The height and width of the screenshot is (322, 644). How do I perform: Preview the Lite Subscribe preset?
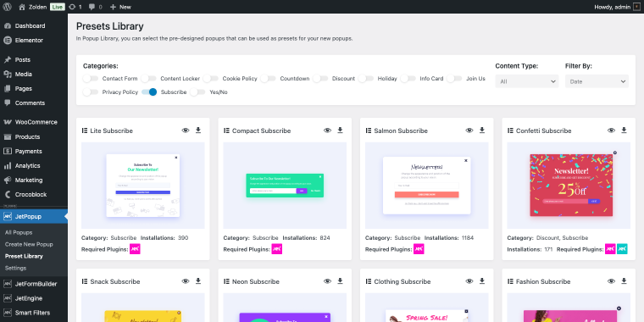pos(186,130)
